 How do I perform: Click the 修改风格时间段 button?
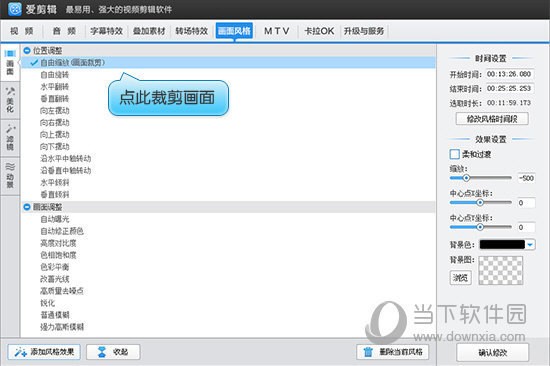pos(492,119)
